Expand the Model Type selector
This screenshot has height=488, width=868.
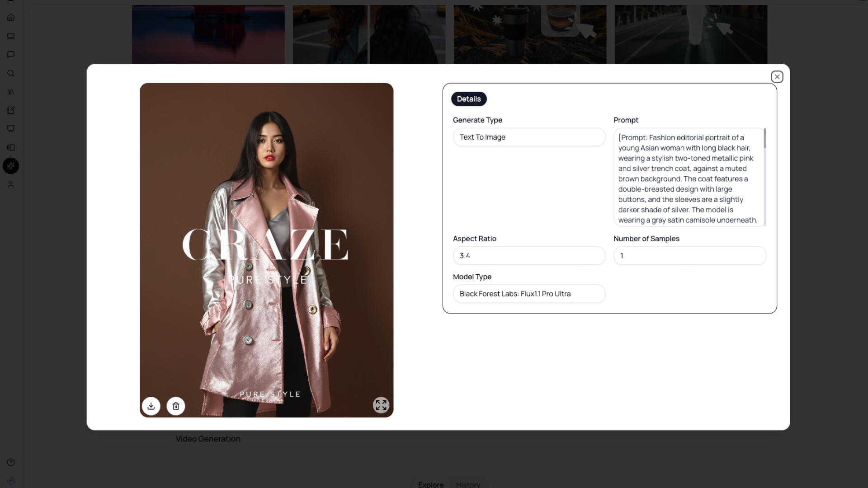528,293
